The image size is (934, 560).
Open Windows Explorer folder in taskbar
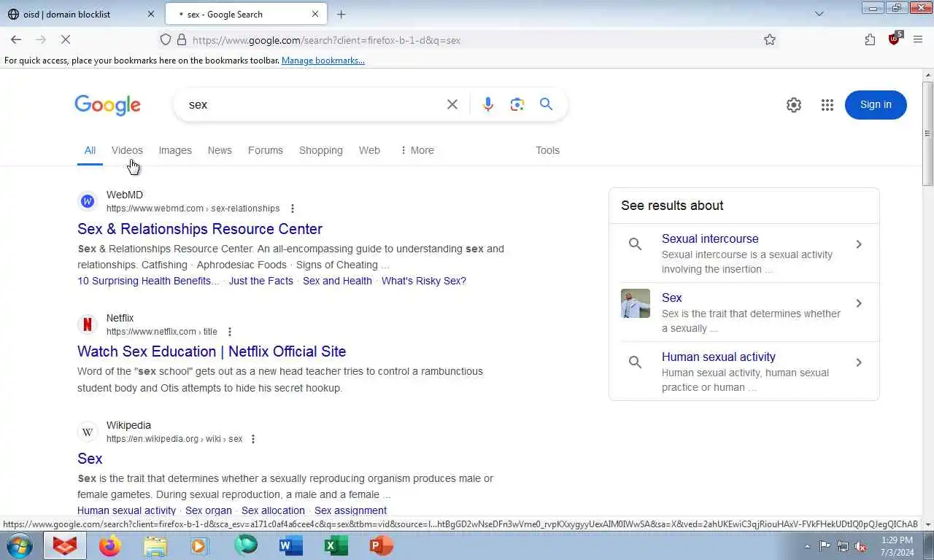[155, 545]
